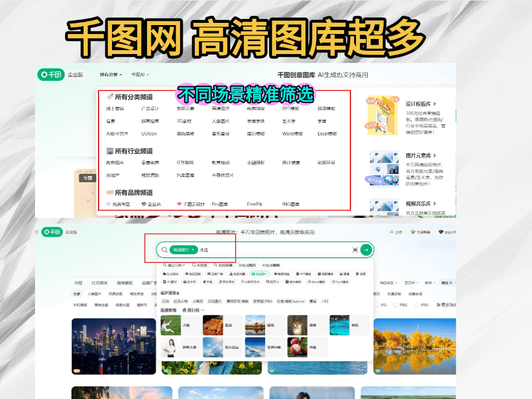Click the 上传 upload icon in lower header
532x399 pixels.
coord(391,232)
